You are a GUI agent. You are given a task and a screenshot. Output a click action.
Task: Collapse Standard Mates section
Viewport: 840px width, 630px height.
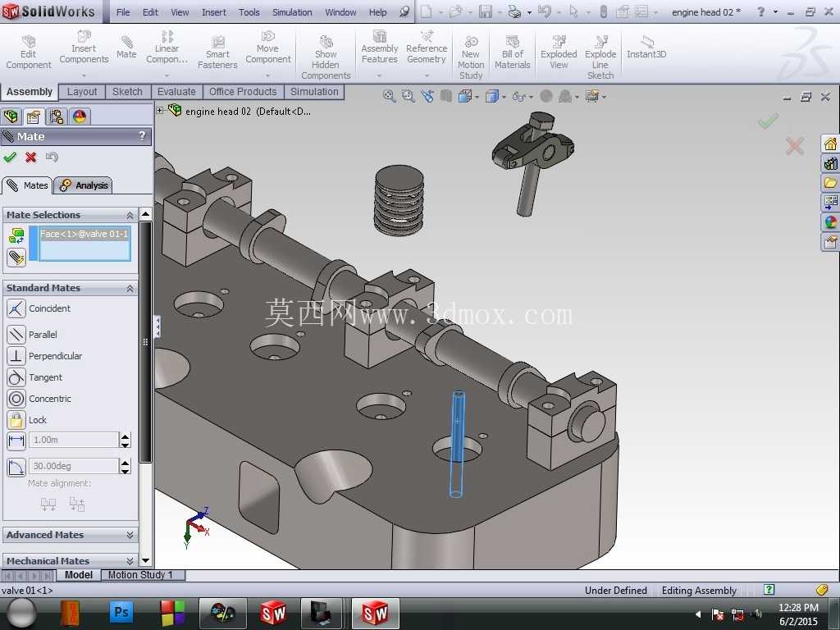130,288
